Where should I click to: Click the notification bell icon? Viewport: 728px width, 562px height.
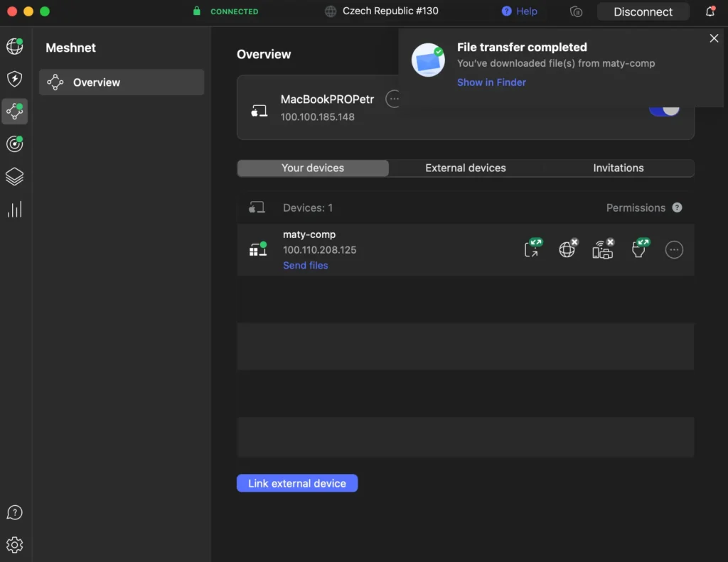(710, 11)
